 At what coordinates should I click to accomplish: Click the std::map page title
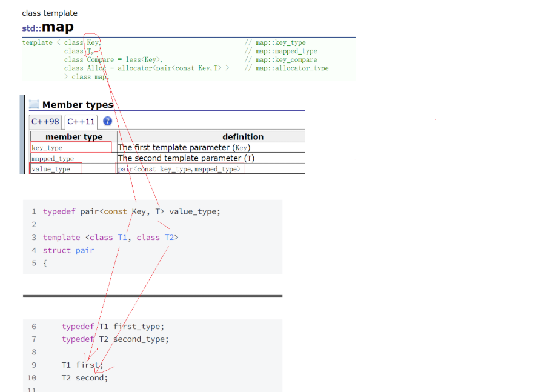point(48,27)
